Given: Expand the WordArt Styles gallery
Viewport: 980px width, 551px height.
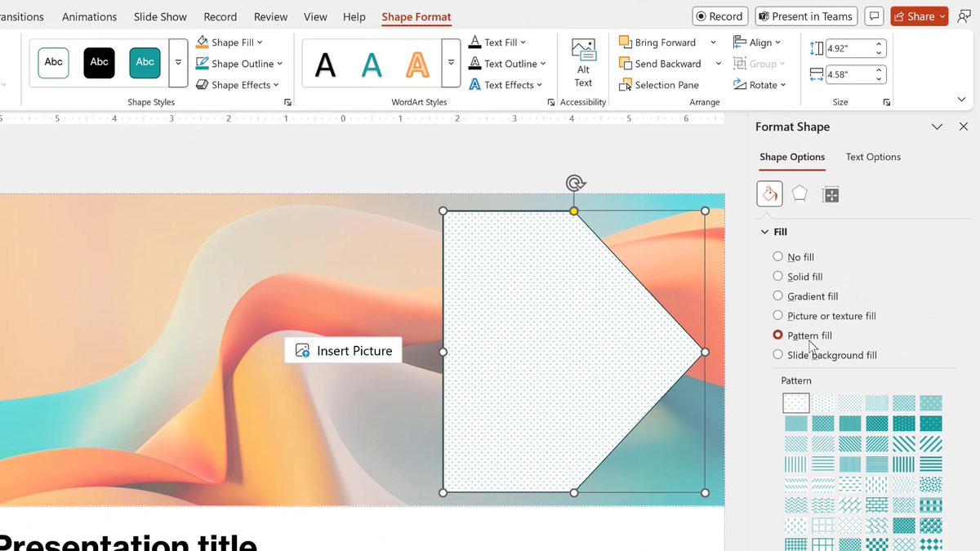Looking at the screenshot, I should [x=451, y=63].
